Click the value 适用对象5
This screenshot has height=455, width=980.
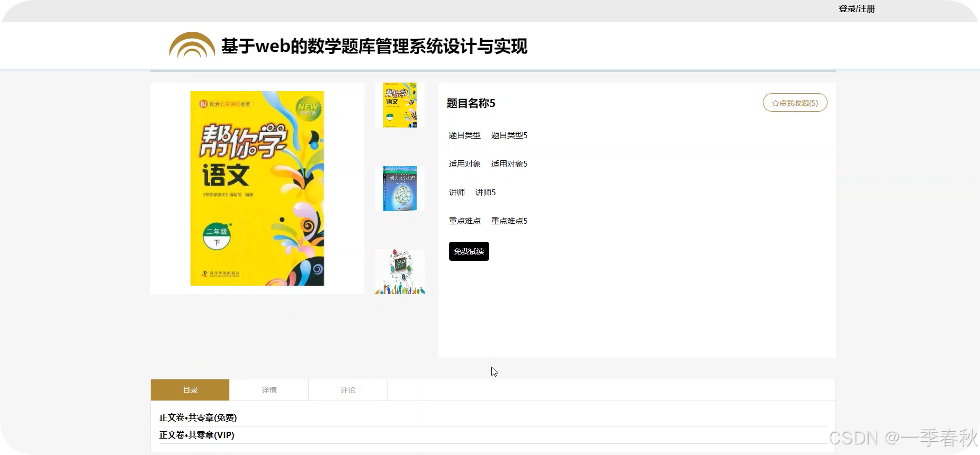(x=509, y=163)
